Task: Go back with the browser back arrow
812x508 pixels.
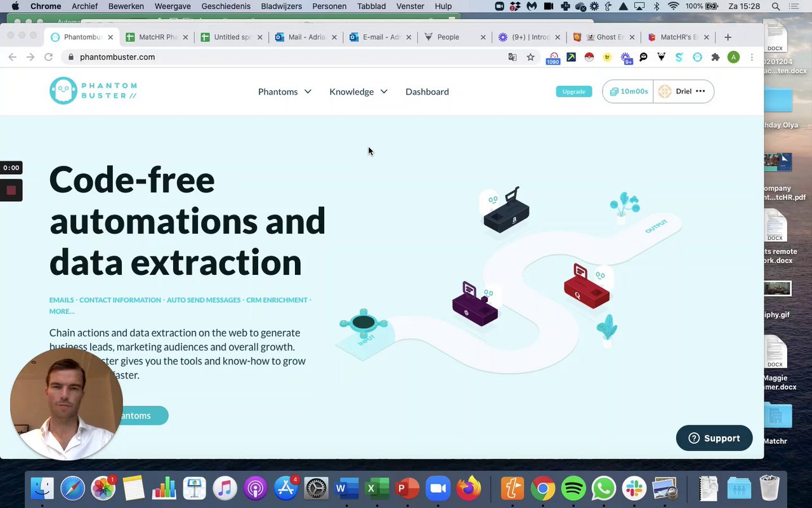Action: coord(12,57)
